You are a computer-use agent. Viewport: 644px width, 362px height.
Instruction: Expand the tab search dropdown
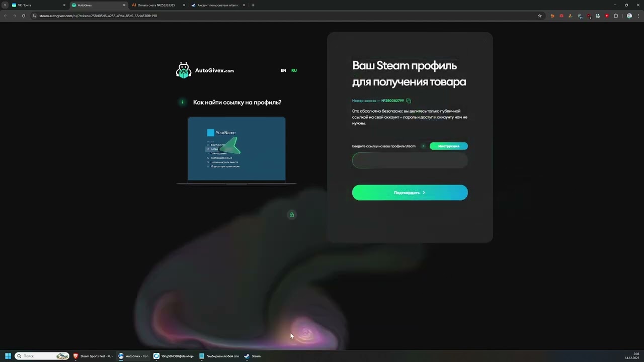coord(5,5)
